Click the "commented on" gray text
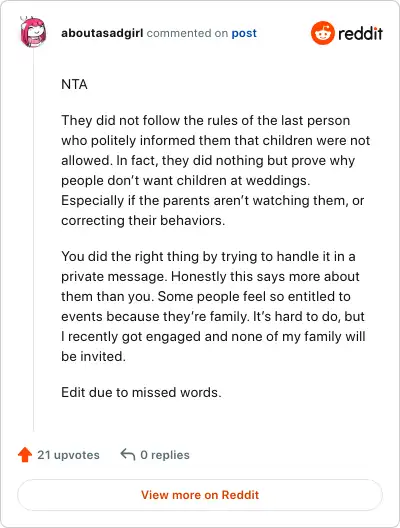The height and width of the screenshot is (528, 400). [187, 33]
